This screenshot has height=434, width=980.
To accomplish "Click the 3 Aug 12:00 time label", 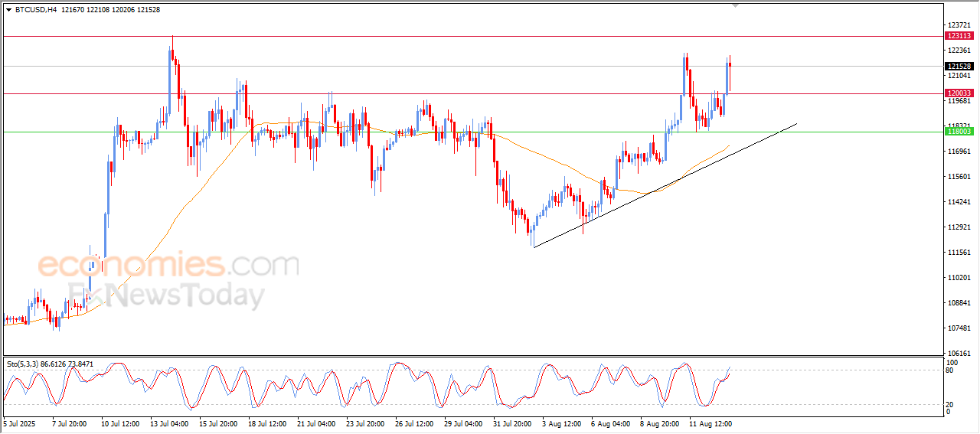I will point(561,423).
